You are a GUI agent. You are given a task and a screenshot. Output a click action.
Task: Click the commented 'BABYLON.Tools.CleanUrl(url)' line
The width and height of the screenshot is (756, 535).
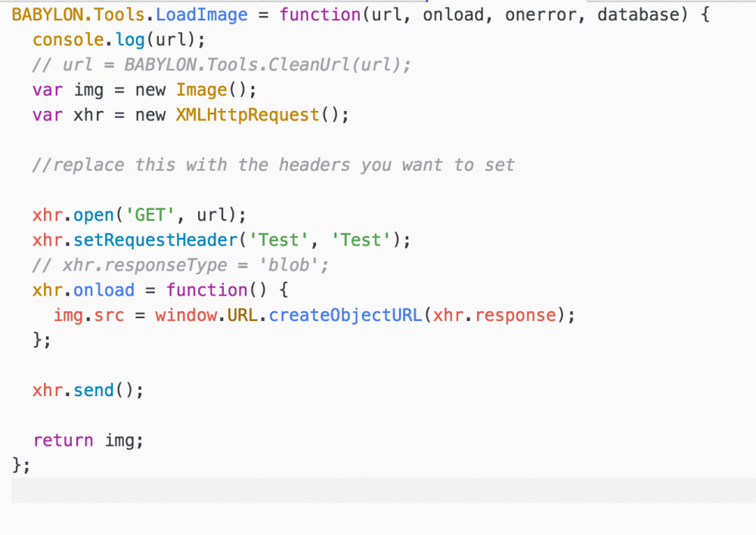(222, 64)
